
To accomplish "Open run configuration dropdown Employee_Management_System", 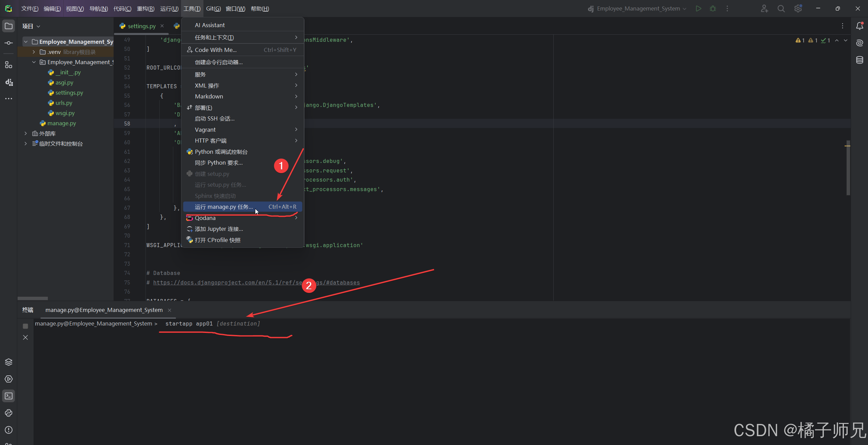I will (x=637, y=8).
